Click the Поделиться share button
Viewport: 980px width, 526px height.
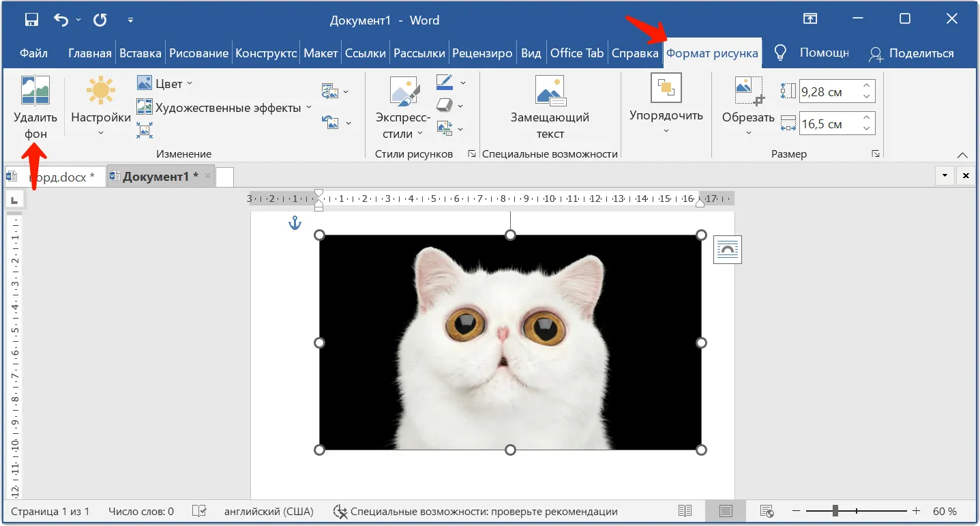click(910, 53)
